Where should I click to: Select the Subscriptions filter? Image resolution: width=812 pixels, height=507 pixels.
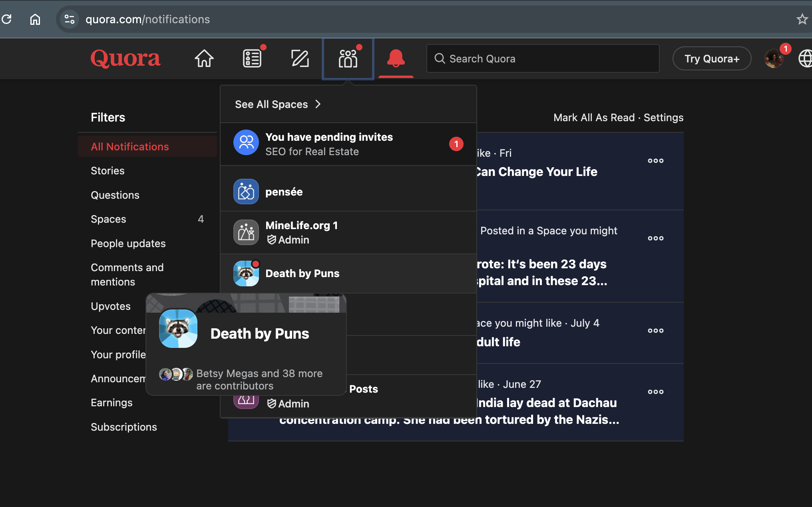124,427
